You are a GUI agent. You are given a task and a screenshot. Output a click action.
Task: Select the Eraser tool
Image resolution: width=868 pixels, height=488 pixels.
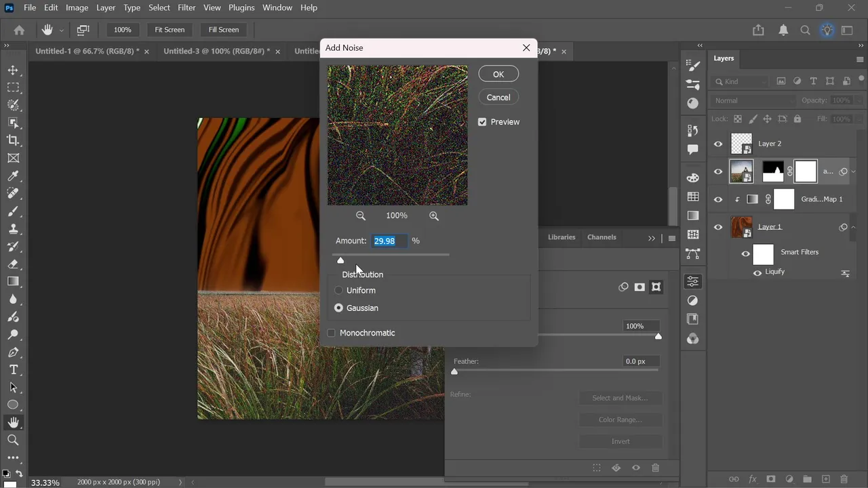tap(13, 264)
